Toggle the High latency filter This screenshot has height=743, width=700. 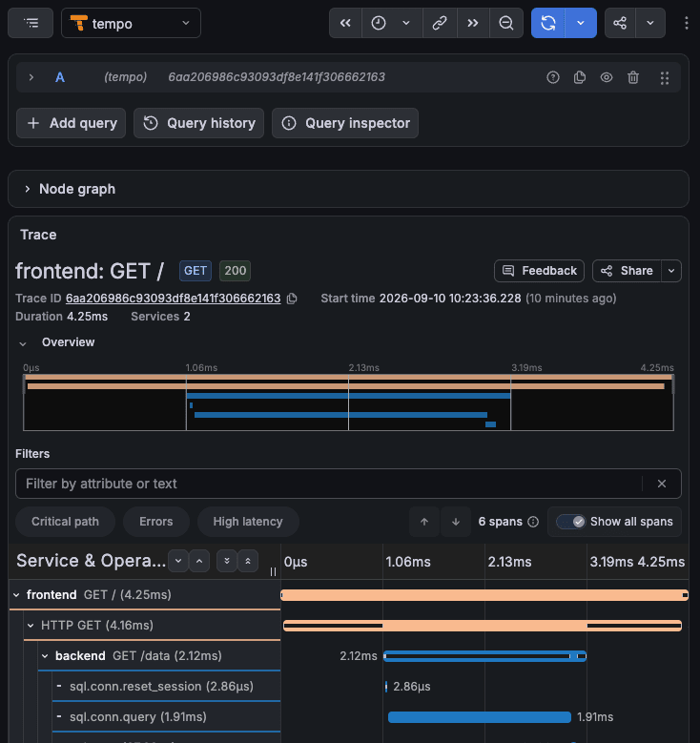(x=248, y=522)
